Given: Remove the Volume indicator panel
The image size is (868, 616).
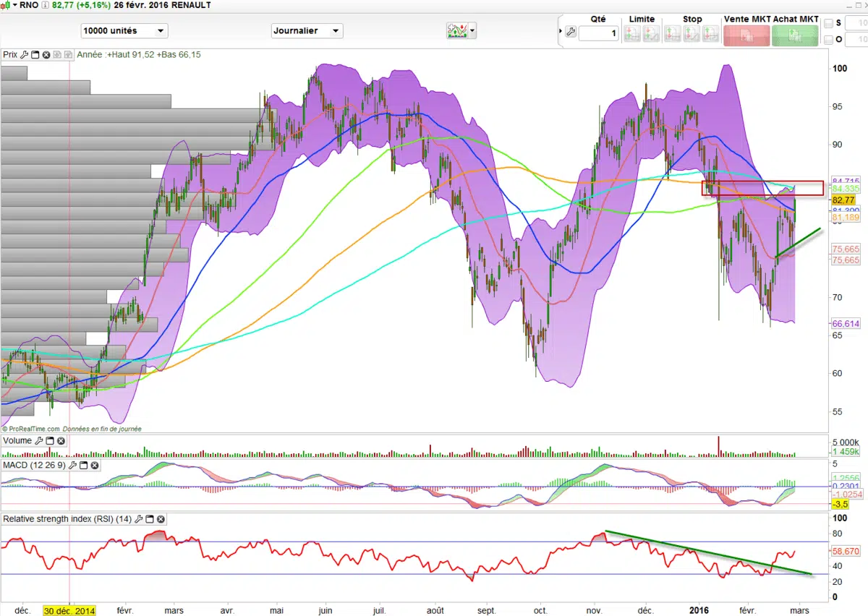Looking at the screenshot, I should click(x=61, y=440).
